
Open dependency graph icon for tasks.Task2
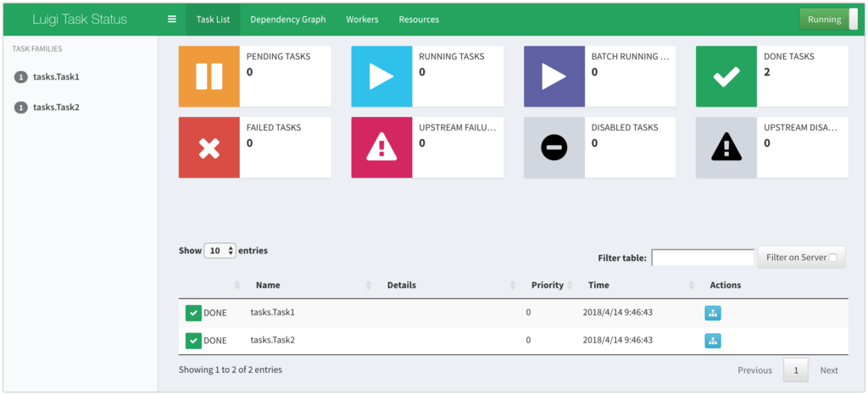pos(712,340)
